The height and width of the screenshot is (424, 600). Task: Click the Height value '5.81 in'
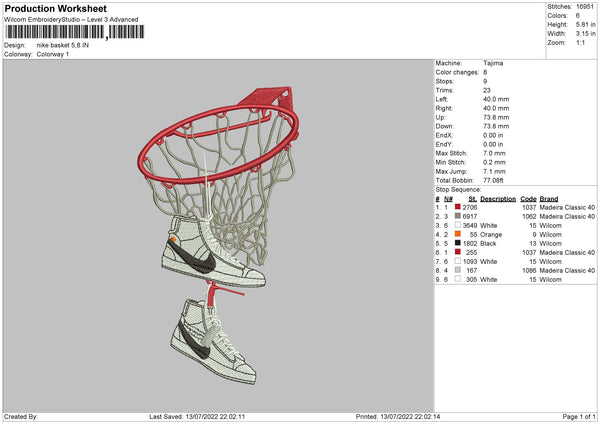(x=585, y=24)
